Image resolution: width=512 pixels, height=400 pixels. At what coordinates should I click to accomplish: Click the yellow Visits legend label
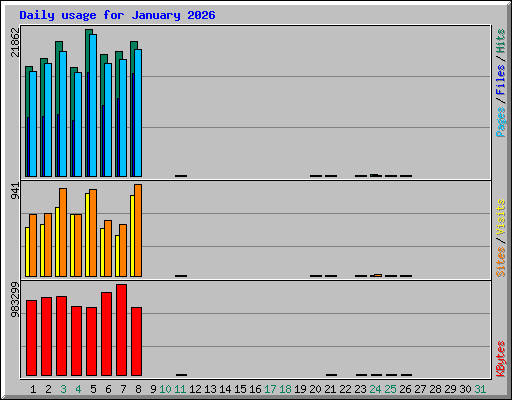500,217
